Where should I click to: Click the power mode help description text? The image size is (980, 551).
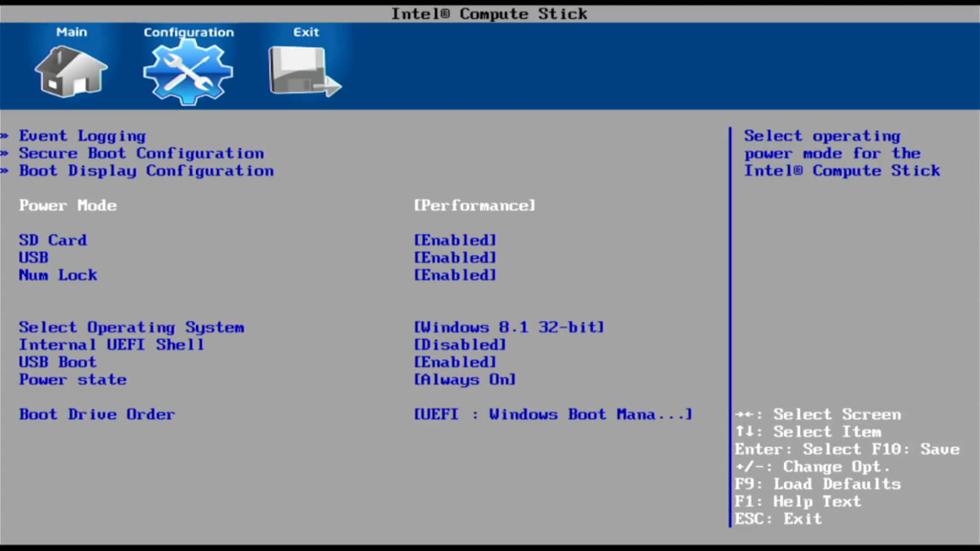(x=842, y=153)
